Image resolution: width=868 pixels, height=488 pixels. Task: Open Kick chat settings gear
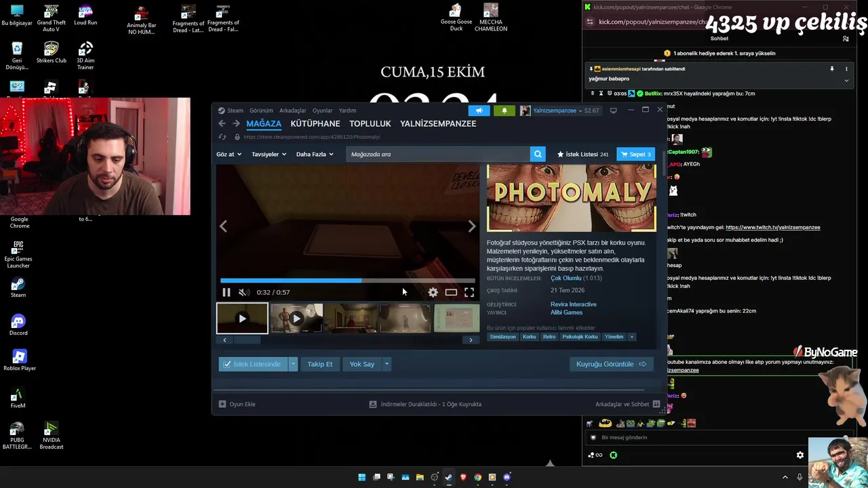click(x=800, y=455)
